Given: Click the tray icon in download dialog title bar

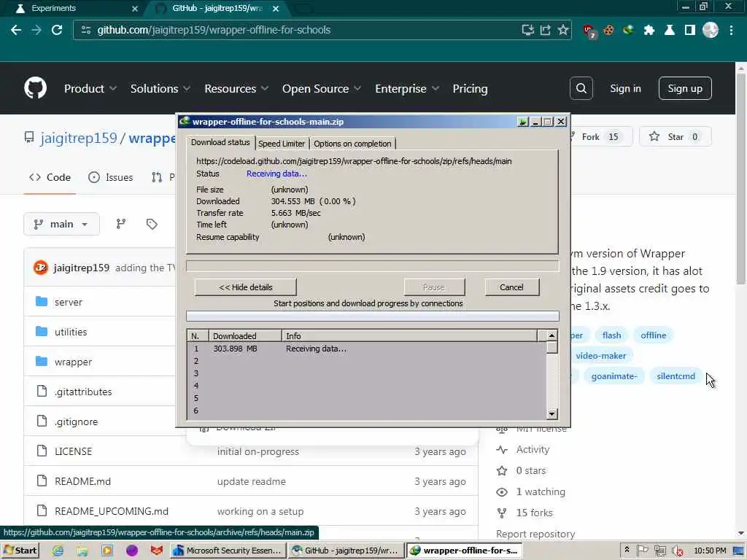Looking at the screenshot, I should [522, 122].
